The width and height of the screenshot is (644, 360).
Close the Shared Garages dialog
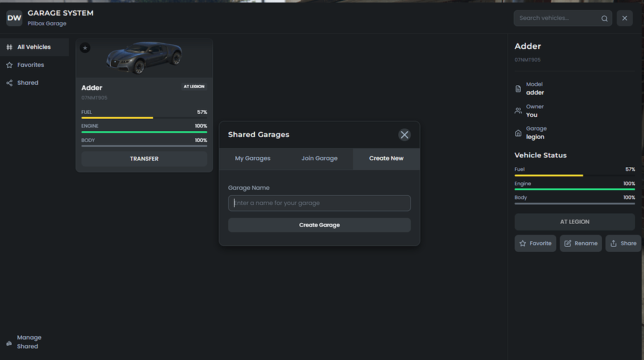pos(404,134)
